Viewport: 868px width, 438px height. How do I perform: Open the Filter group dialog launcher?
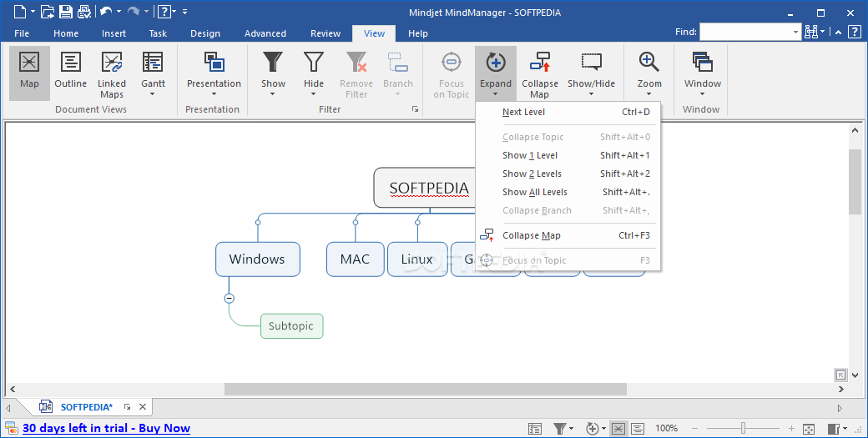pos(415,109)
